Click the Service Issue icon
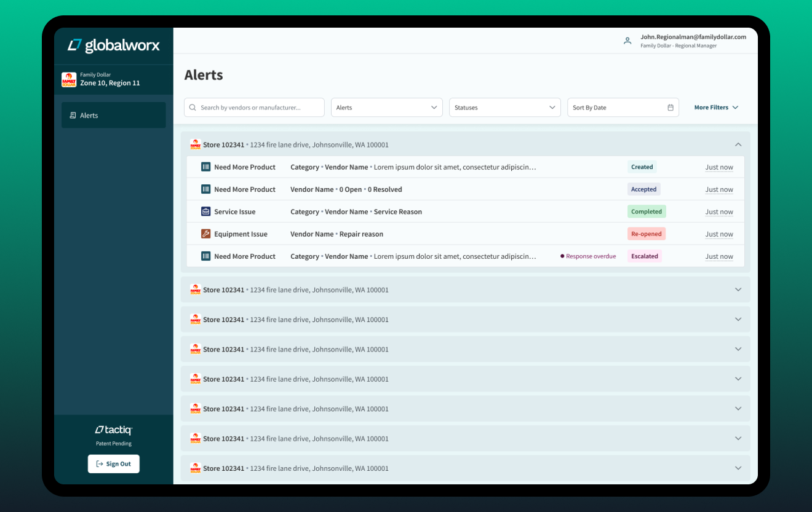The image size is (812, 512). click(x=206, y=211)
